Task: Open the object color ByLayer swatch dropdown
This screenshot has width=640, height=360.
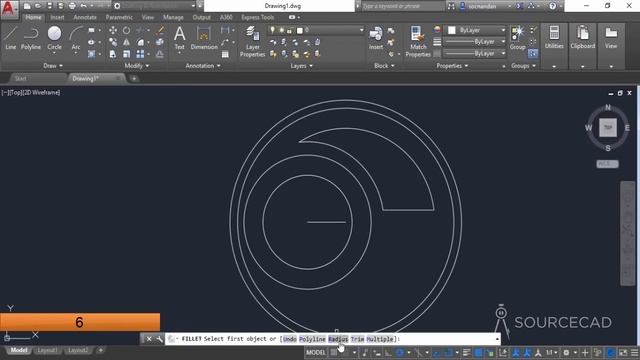Action: 476,30
